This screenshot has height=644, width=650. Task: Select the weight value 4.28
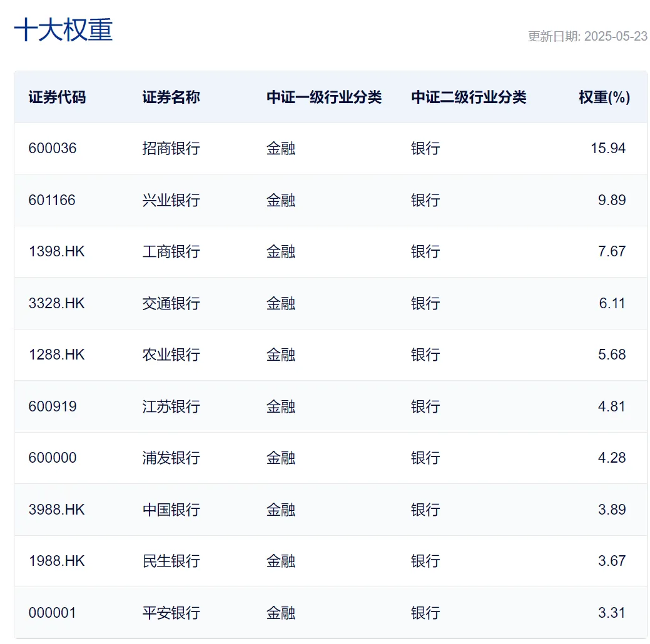[x=611, y=458]
